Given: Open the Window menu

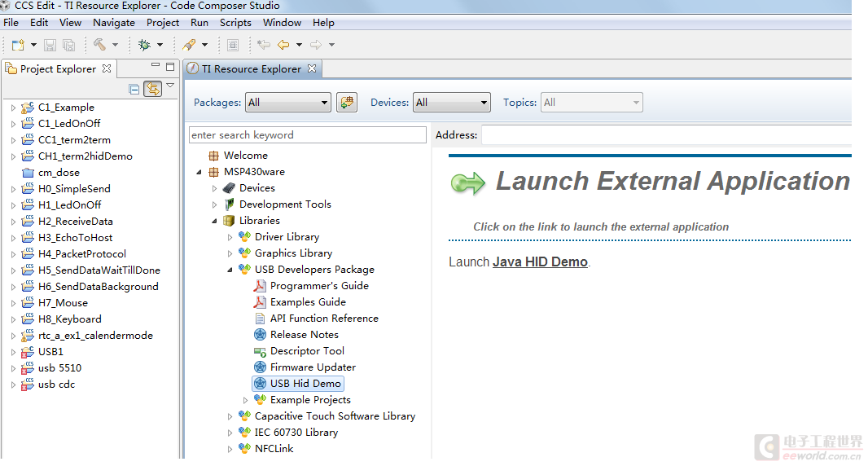Looking at the screenshot, I should click(283, 23).
